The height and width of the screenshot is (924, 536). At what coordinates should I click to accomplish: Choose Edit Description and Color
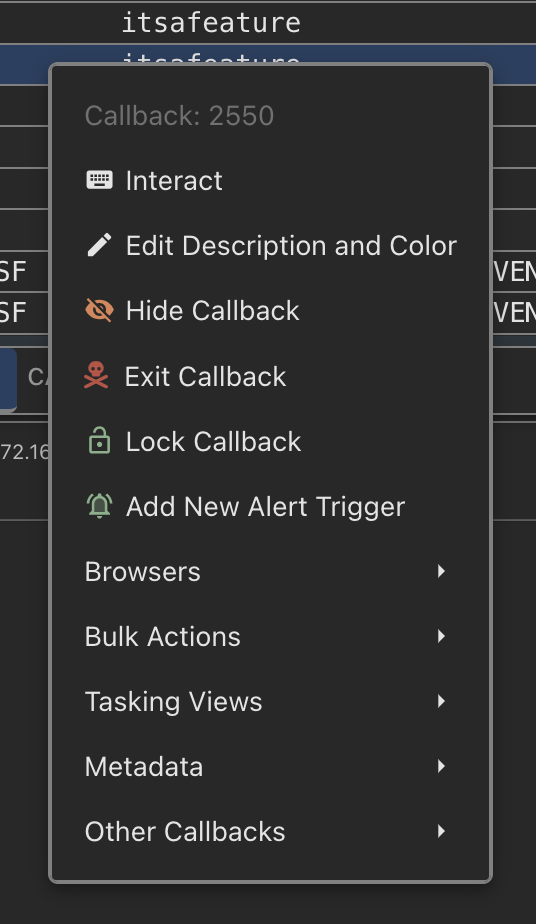click(x=291, y=246)
